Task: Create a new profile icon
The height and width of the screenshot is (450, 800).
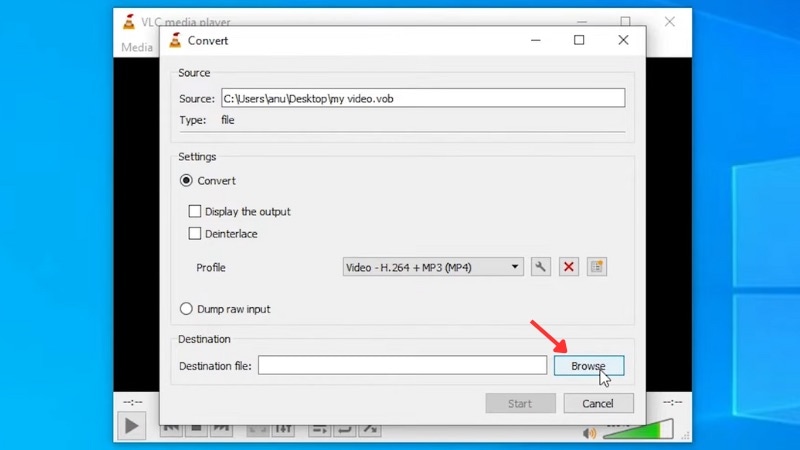Action: coord(596,267)
